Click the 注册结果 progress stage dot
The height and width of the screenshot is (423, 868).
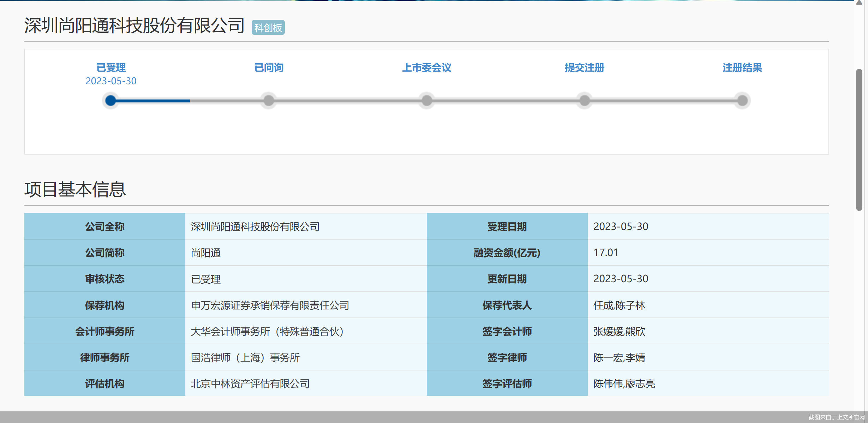point(742,101)
